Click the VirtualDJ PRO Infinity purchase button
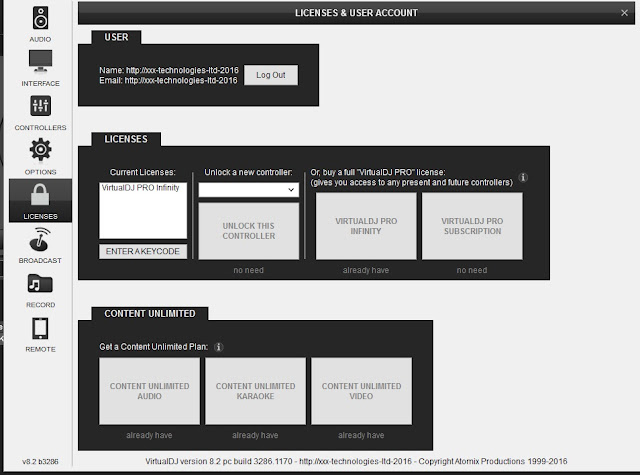This screenshot has height=475, width=640. (x=366, y=226)
